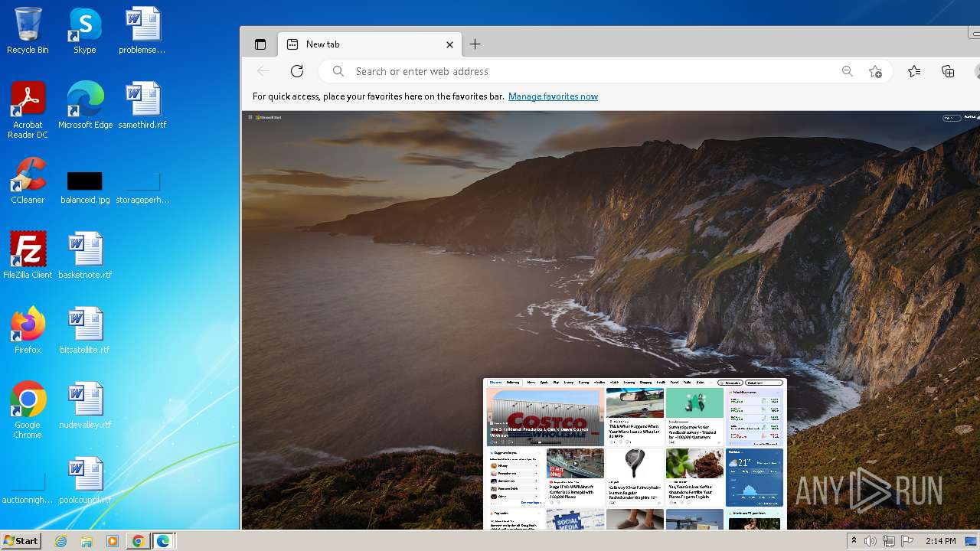
Task: Select nudevalley.rtf document
Action: (x=85, y=406)
